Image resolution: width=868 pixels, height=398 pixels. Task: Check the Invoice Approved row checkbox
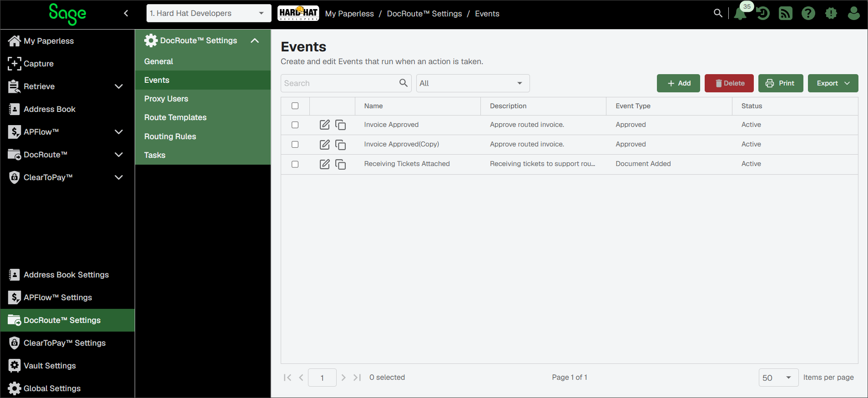[x=295, y=125]
